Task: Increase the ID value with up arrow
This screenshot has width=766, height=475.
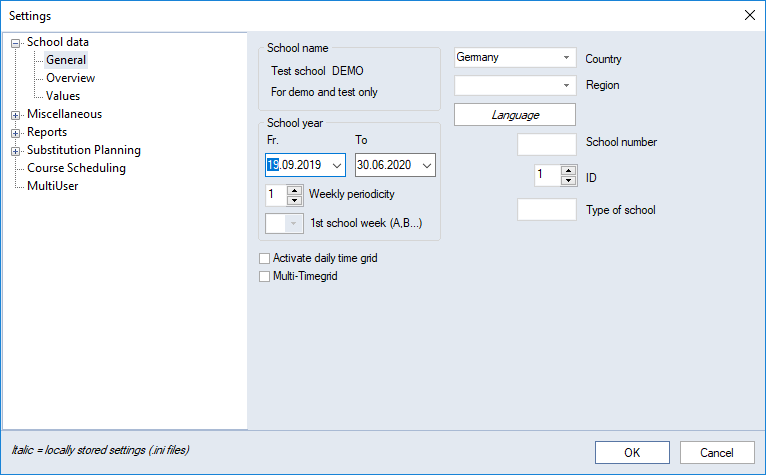Action: [x=568, y=171]
